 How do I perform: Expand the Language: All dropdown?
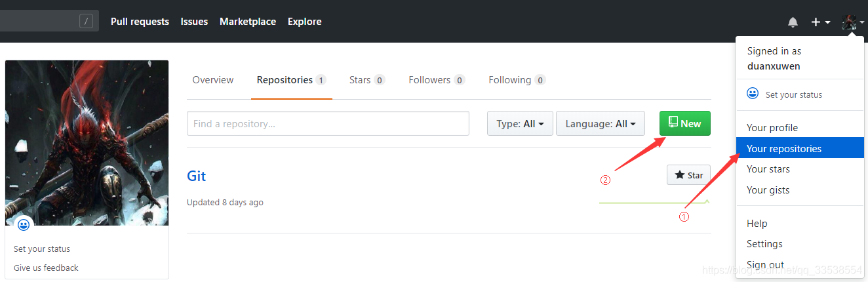[x=601, y=123]
